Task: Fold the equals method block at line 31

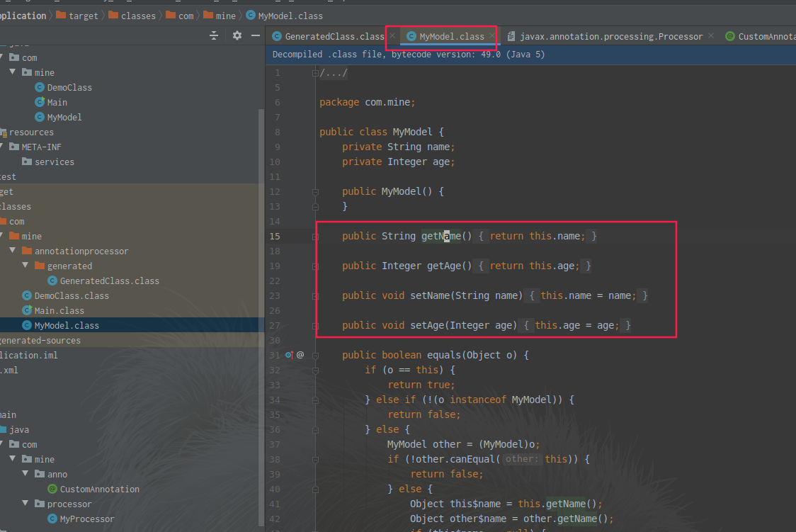Action: (x=314, y=355)
